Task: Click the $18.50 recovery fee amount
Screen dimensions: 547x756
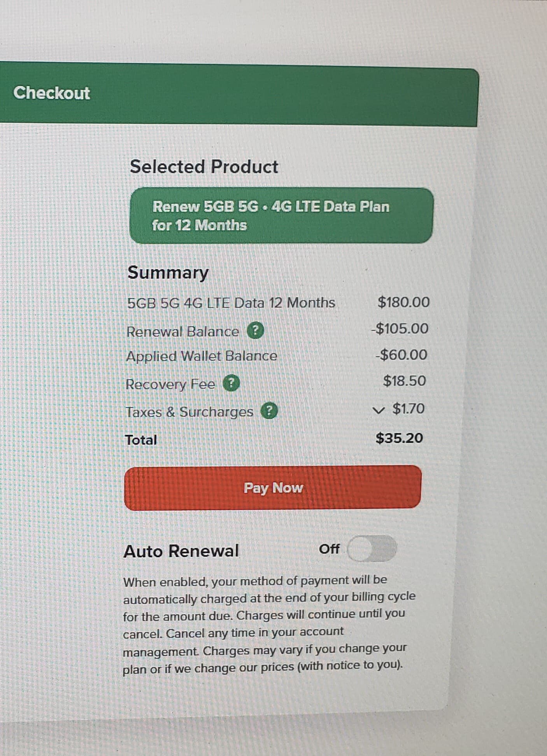Action: 404,381
